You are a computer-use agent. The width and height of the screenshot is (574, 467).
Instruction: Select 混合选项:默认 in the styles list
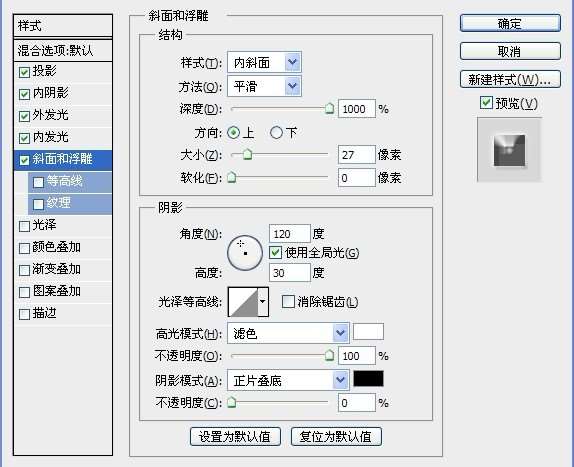coord(63,50)
